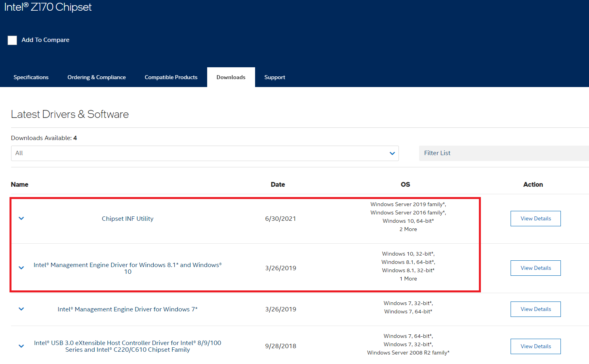View Details for USB 3.0 Host Controller Driver
Image resolution: width=589 pixels, height=364 pixels.
coord(536,346)
